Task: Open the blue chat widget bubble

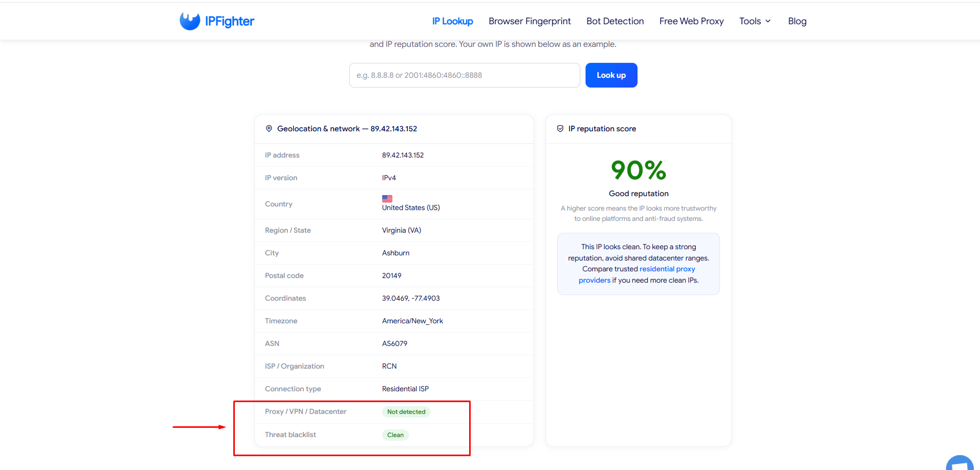Action: tap(960, 463)
